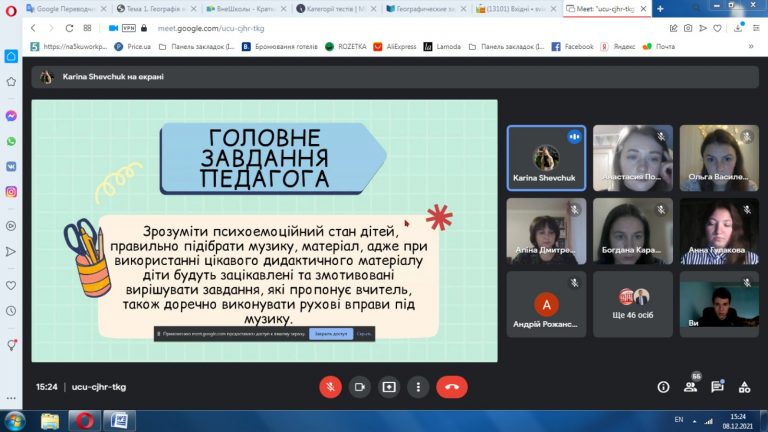Open the Facebook bookmark
768x432 pixels.
click(x=573, y=47)
